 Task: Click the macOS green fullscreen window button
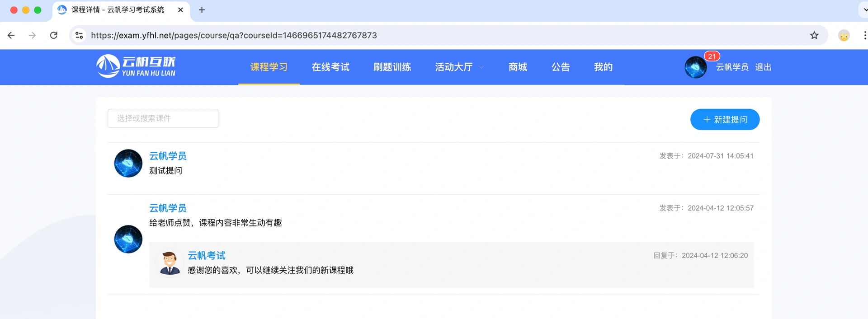point(38,10)
